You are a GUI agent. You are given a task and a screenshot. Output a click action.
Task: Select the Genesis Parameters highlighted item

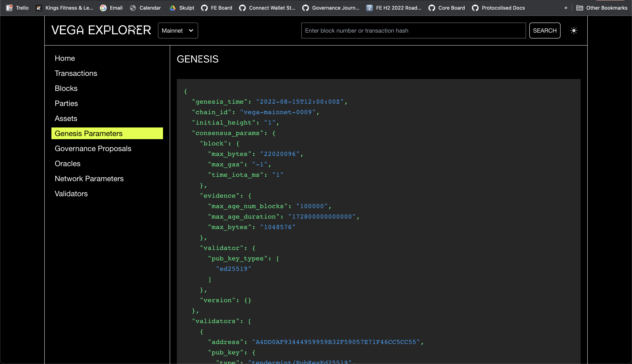[88, 133]
